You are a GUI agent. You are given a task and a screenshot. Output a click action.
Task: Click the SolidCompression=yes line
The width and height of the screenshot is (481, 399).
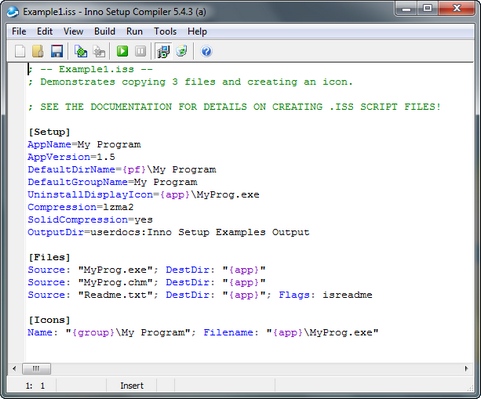90,220
